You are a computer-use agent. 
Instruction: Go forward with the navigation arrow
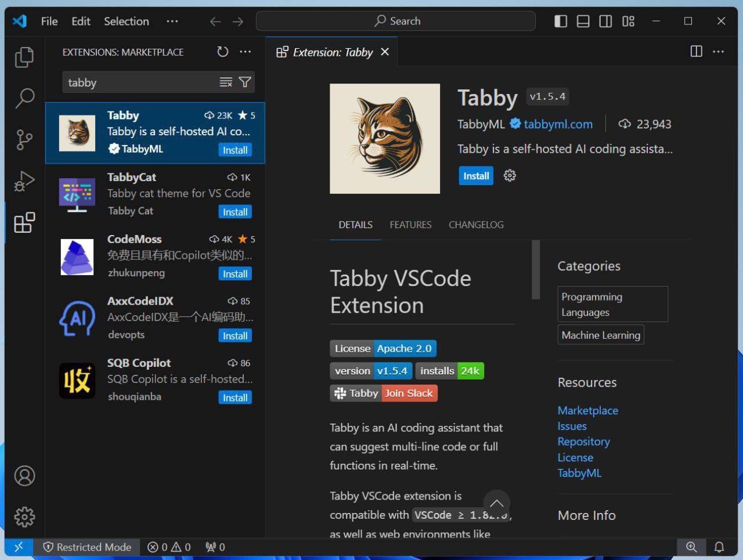238,21
